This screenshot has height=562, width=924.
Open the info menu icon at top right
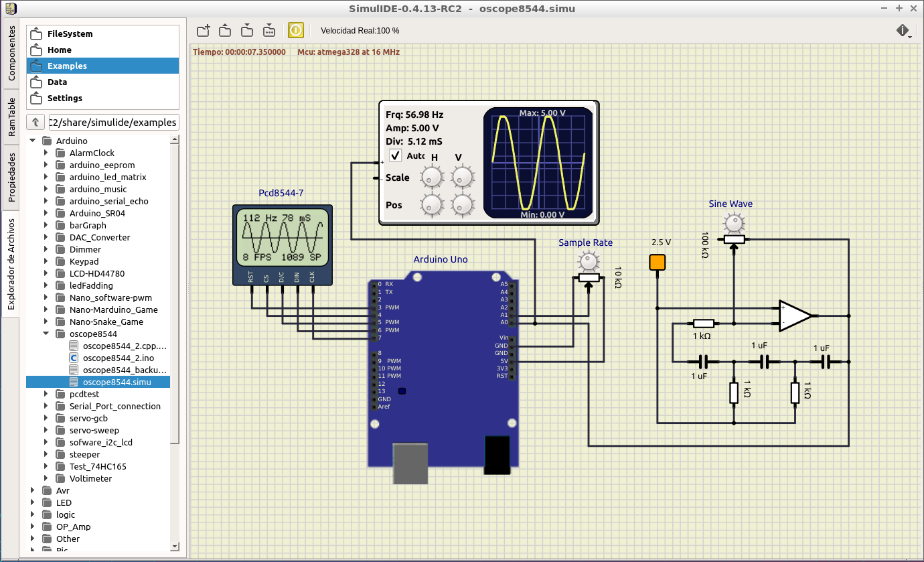pyautogui.click(x=903, y=31)
